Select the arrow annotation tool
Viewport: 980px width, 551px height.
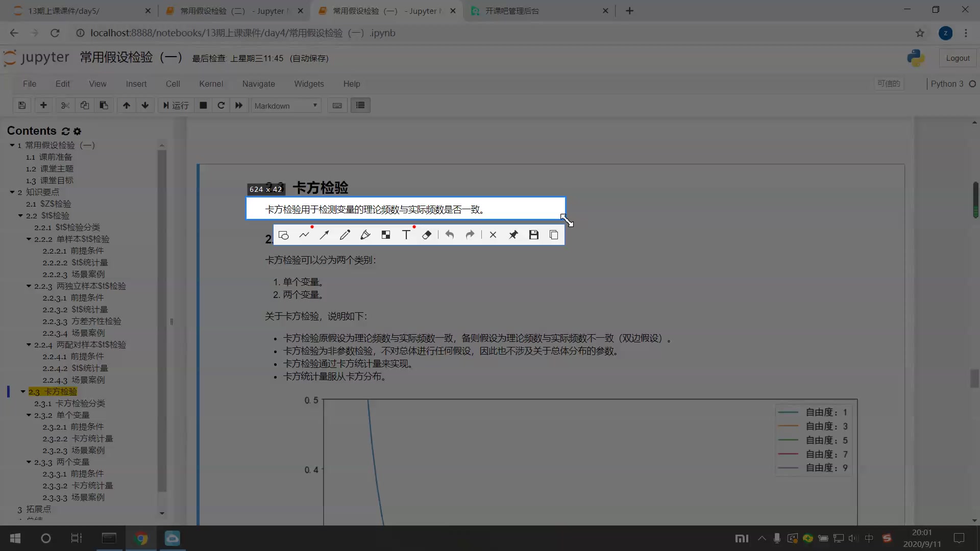click(325, 235)
